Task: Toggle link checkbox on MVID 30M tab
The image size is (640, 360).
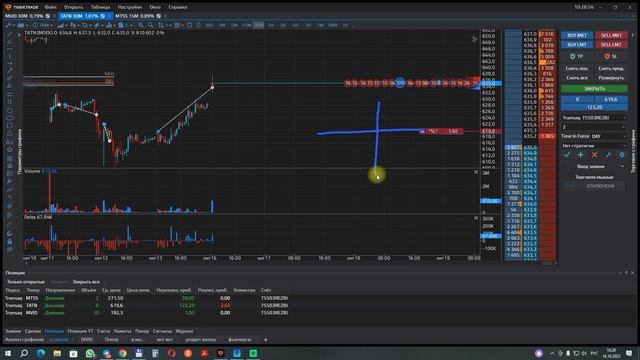Action: click(x=48, y=16)
